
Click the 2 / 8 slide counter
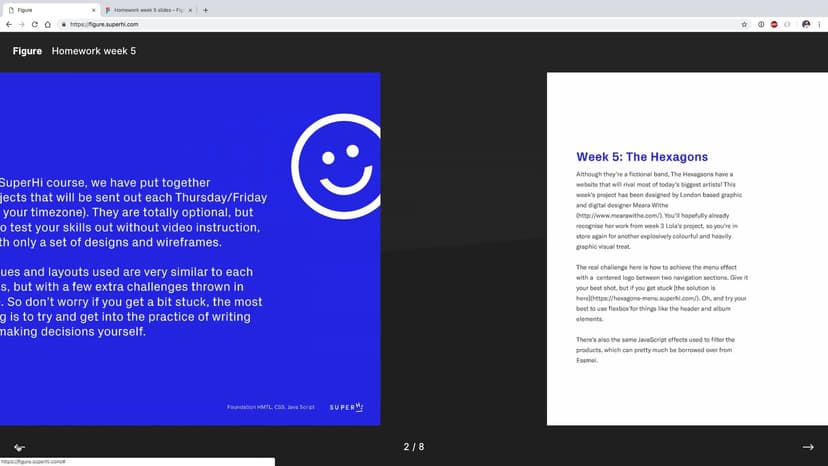(414, 447)
